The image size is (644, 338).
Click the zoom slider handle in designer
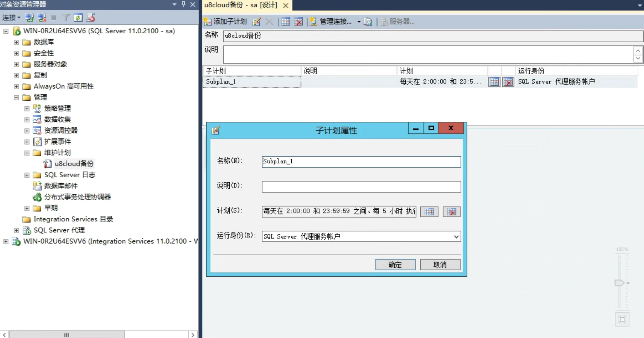619,283
